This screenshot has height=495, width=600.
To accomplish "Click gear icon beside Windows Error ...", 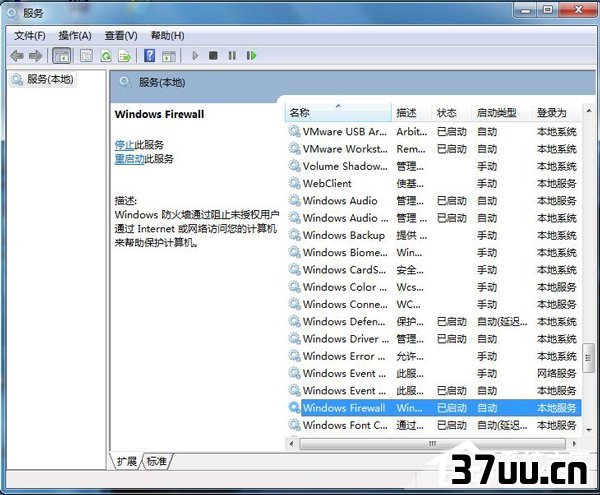I will pos(294,356).
